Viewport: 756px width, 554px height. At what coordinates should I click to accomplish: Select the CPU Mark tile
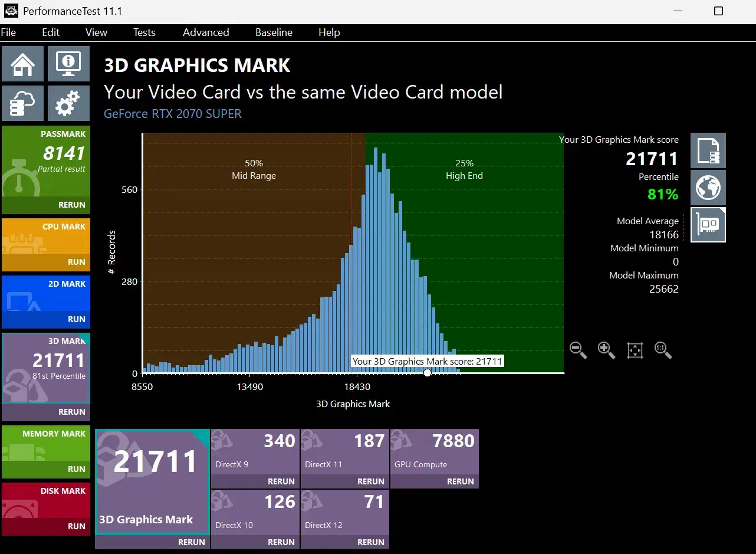click(46, 235)
